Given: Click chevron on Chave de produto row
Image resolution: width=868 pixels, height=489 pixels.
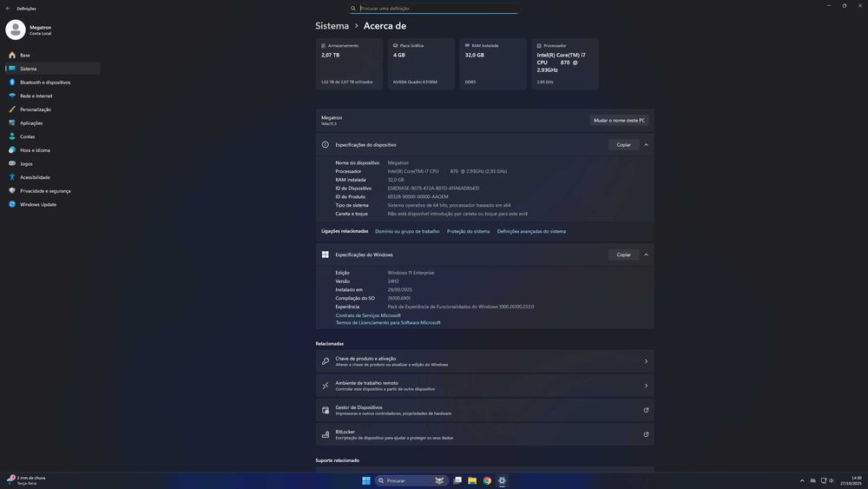Looking at the screenshot, I should click(x=646, y=361).
